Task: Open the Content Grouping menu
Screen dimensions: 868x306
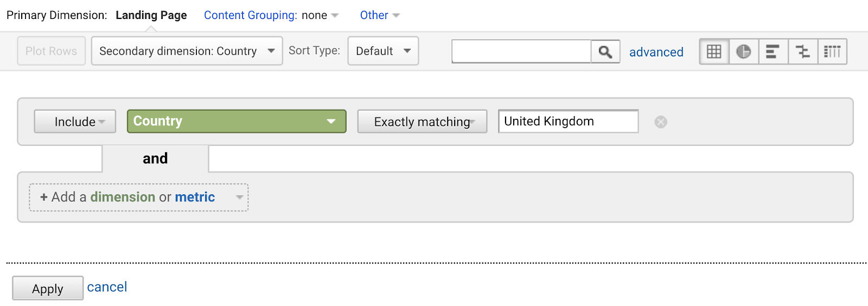Action: pos(271,15)
